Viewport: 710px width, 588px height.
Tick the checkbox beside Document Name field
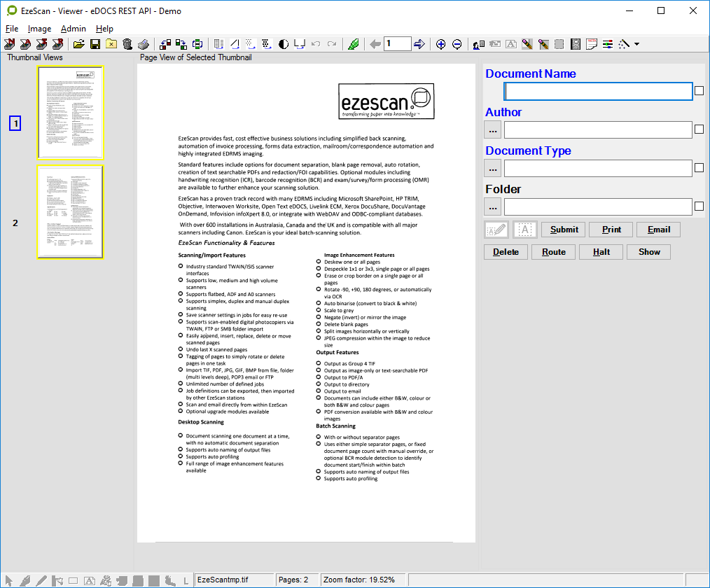(x=699, y=91)
